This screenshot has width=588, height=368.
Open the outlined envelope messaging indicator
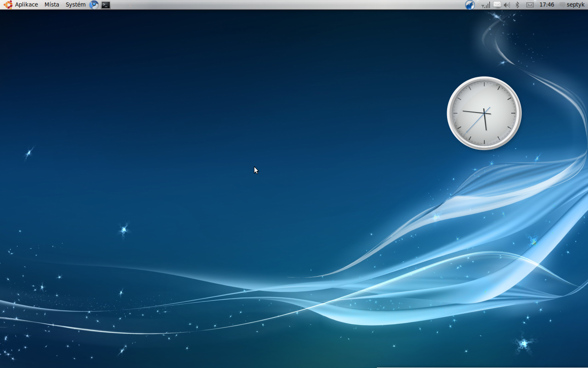530,5
